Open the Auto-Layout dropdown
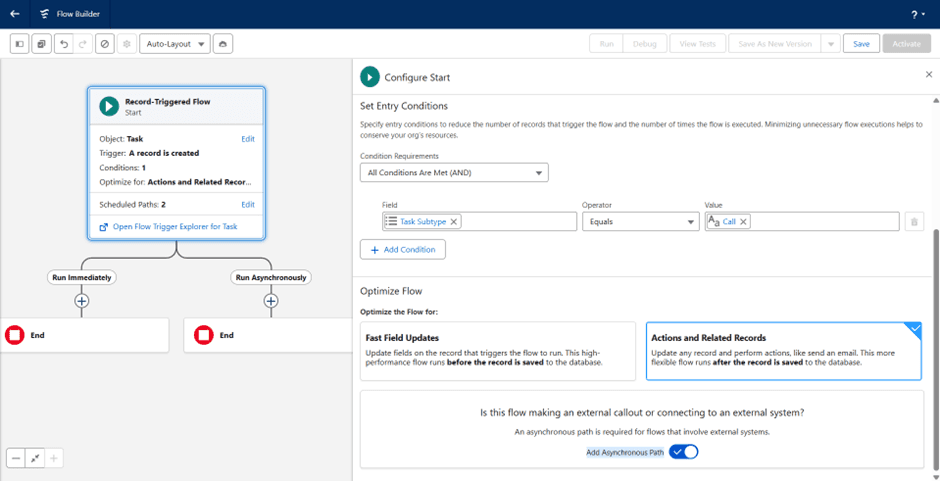Viewport: 940px width, 481px height. click(174, 44)
